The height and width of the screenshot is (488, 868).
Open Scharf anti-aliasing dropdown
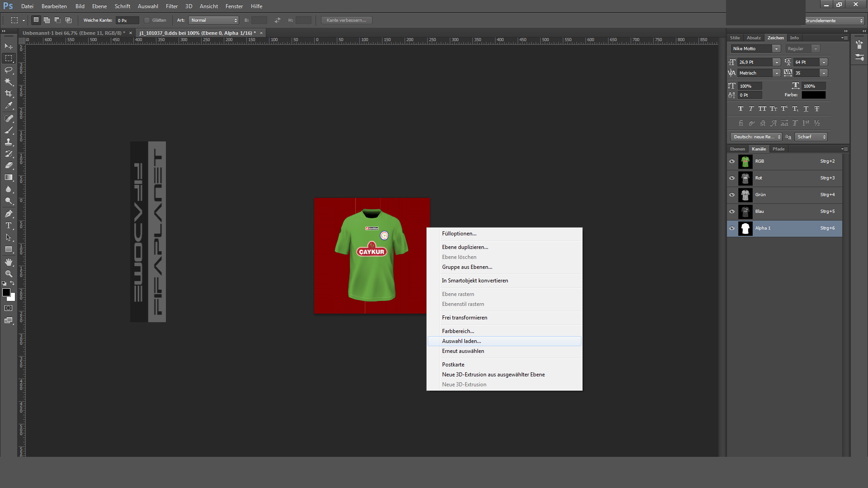(x=811, y=137)
